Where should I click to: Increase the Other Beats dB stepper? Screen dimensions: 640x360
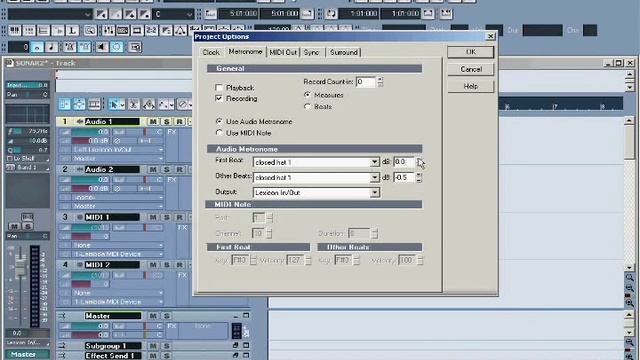coord(419,175)
